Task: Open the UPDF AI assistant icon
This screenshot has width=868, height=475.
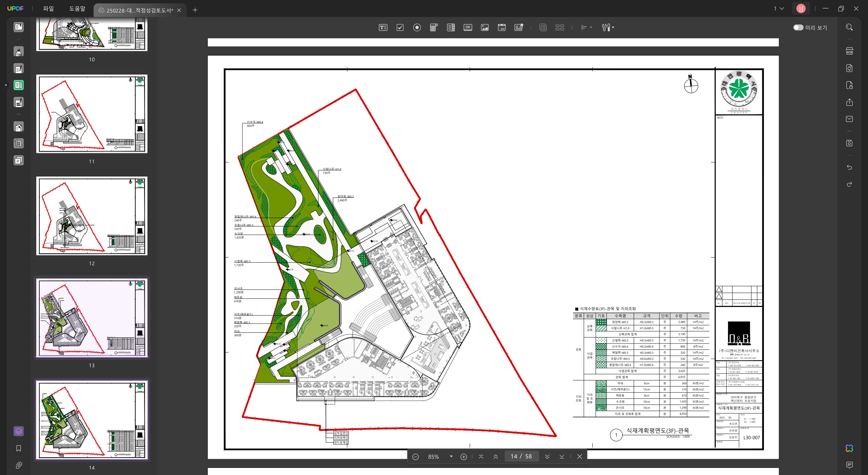Action: (849, 448)
